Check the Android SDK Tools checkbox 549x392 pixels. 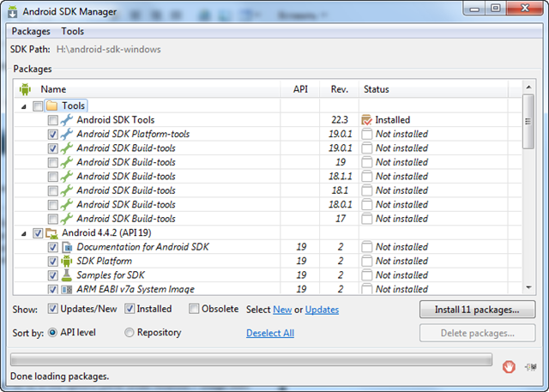coord(52,120)
